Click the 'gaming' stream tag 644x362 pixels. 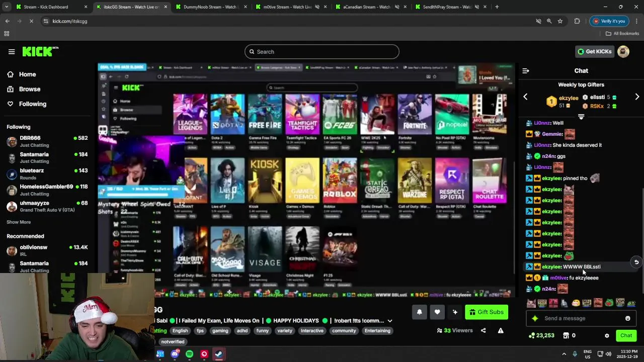[220, 331]
